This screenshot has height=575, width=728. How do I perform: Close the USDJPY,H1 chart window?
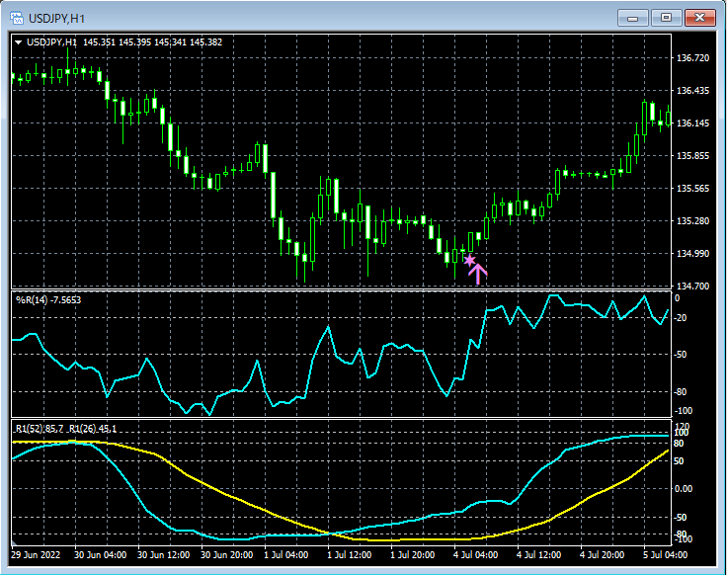(x=699, y=18)
